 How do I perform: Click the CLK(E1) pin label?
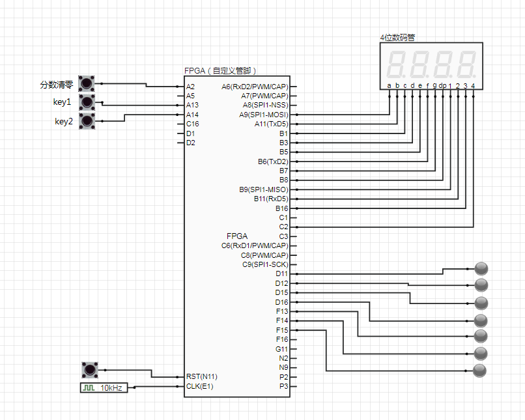click(x=199, y=386)
